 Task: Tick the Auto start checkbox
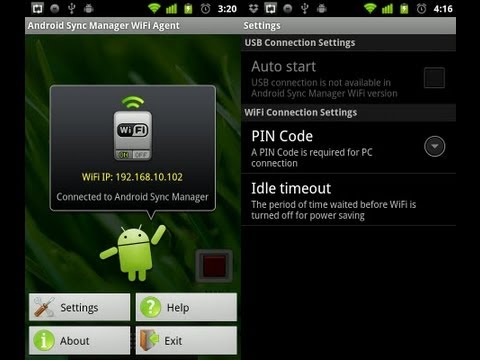[434, 78]
